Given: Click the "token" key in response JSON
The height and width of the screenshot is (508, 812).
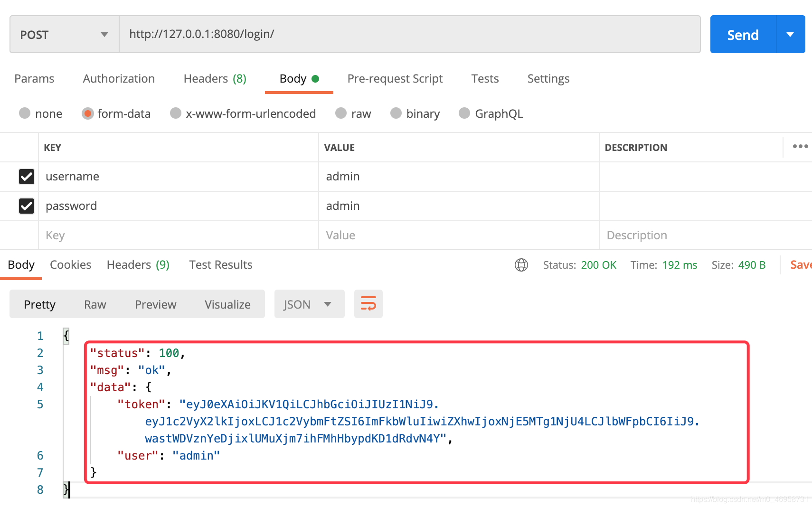Looking at the screenshot, I should coord(141,404).
